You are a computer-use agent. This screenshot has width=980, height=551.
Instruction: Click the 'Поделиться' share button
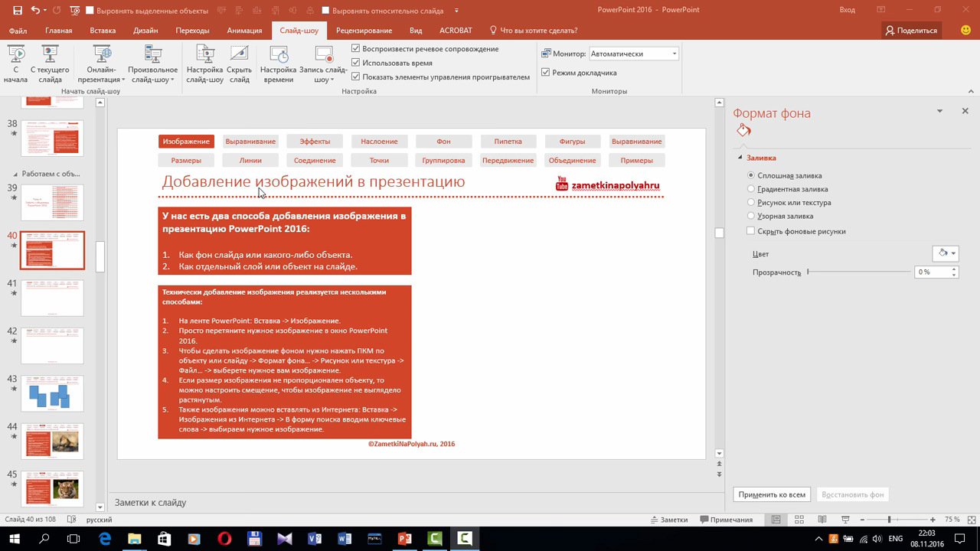[x=910, y=31]
